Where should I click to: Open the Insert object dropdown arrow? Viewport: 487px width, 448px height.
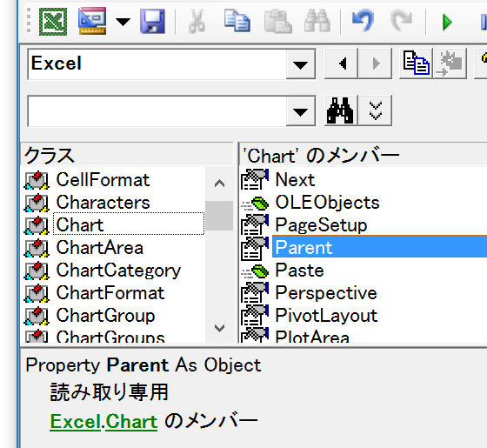coord(123,22)
